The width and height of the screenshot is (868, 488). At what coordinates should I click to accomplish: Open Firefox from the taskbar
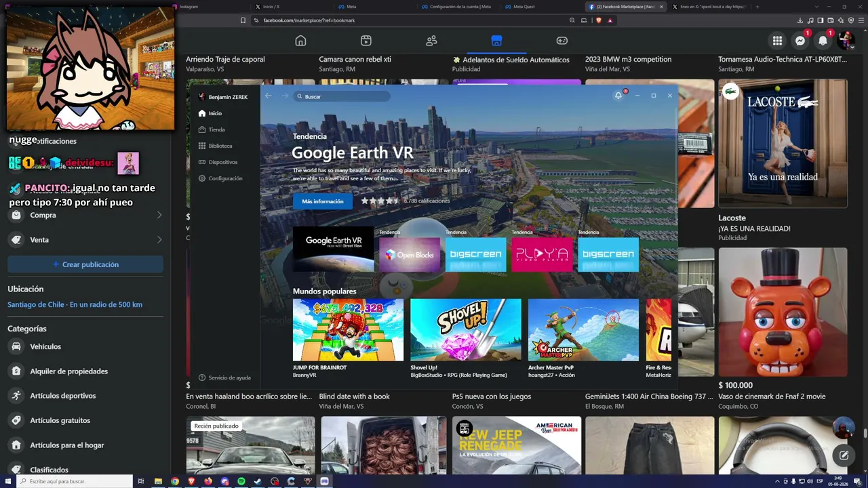208,481
